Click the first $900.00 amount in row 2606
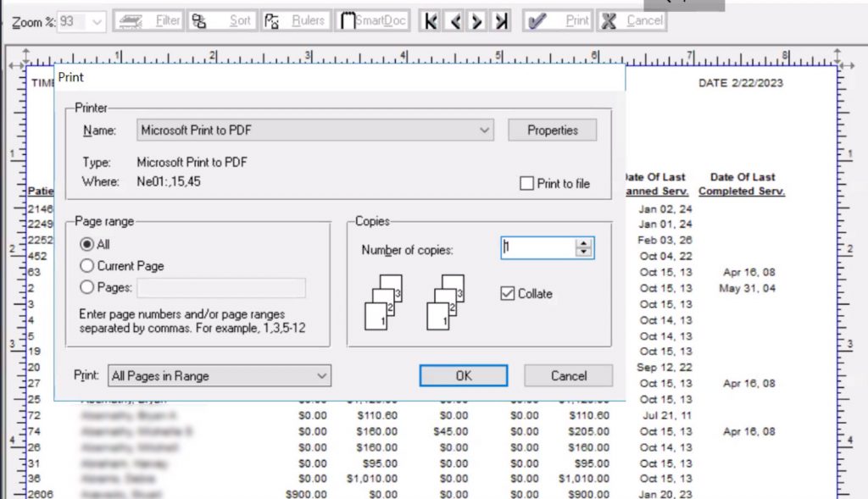Image resolution: width=868 pixels, height=499 pixels. coord(306,494)
